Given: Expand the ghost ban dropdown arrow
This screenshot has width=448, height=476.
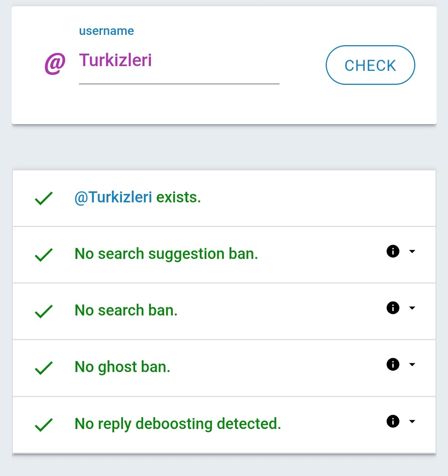Looking at the screenshot, I should tap(412, 364).
